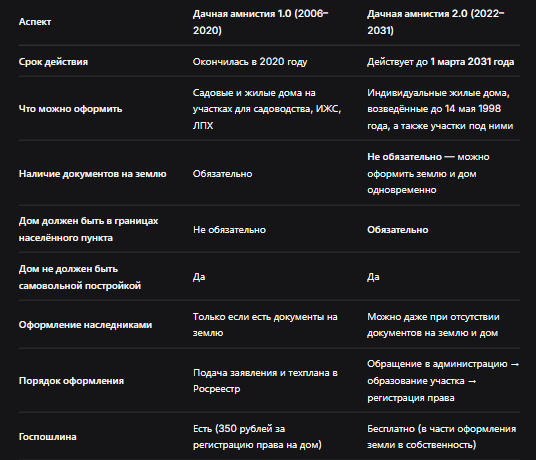Click 'Можно даже при отсутствии документов' cell
The width and height of the screenshot is (536, 460).
(433, 325)
